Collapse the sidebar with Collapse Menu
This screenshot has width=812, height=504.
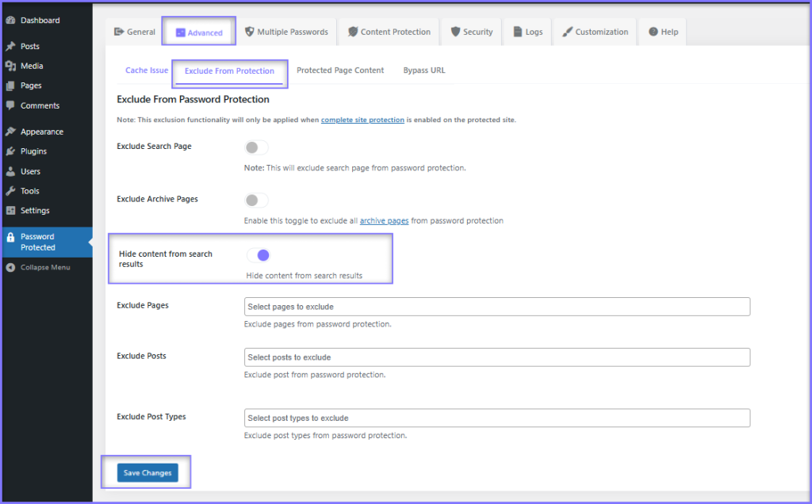(44, 268)
